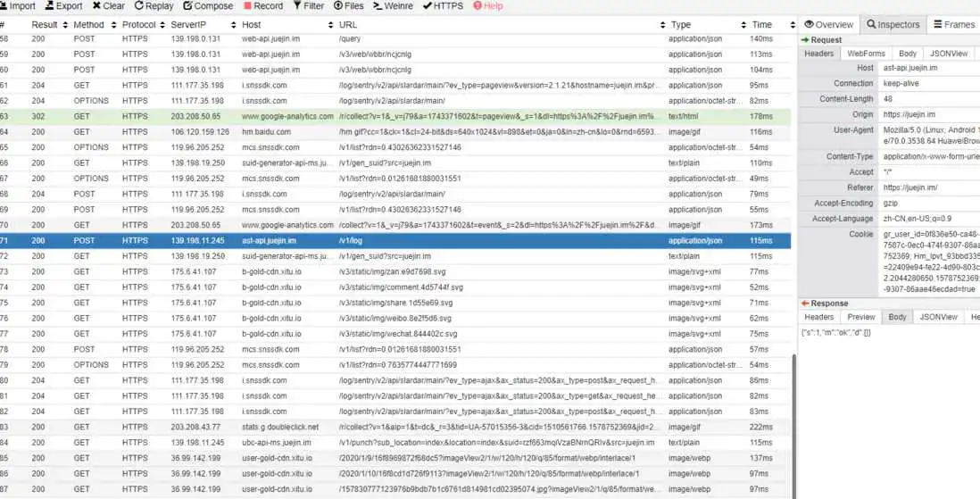
Task: Open the response JSONView tab
Action: [938, 317]
